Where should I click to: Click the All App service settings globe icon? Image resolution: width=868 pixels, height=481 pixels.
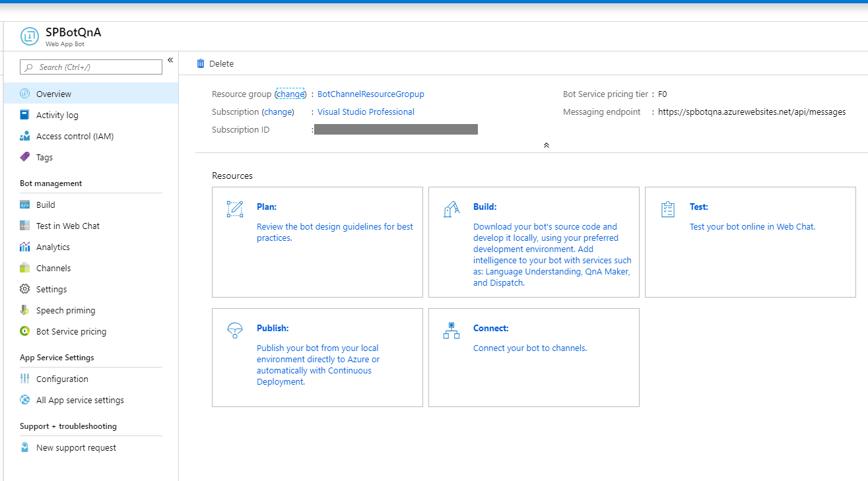(x=24, y=400)
